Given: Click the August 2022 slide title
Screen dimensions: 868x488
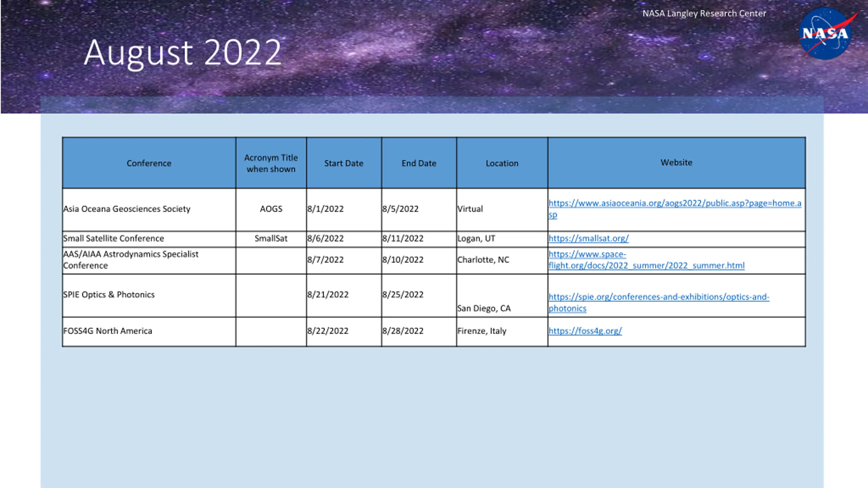Looking at the screenshot, I should [x=183, y=53].
